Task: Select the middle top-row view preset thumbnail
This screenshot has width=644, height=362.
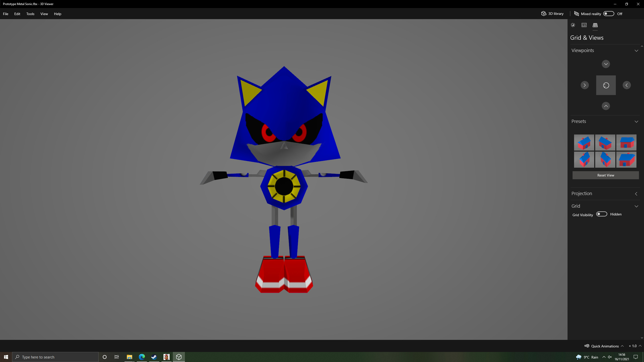Action: 605,143
